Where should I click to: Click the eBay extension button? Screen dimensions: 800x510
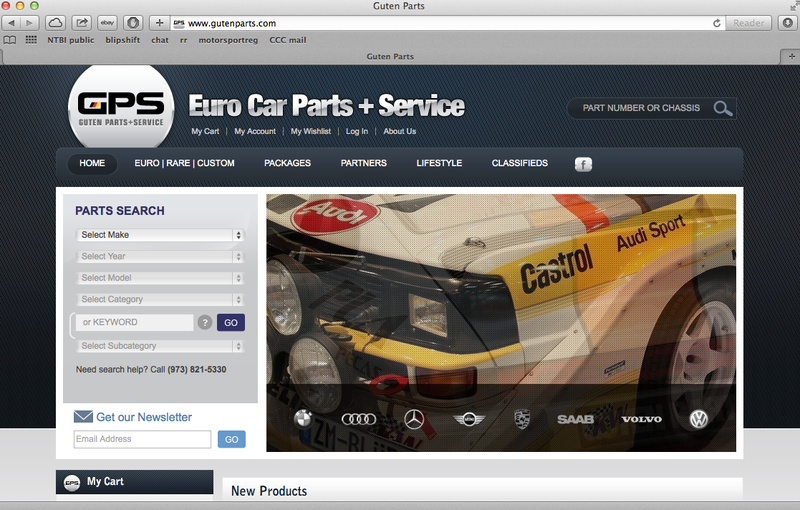click(x=107, y=23)
